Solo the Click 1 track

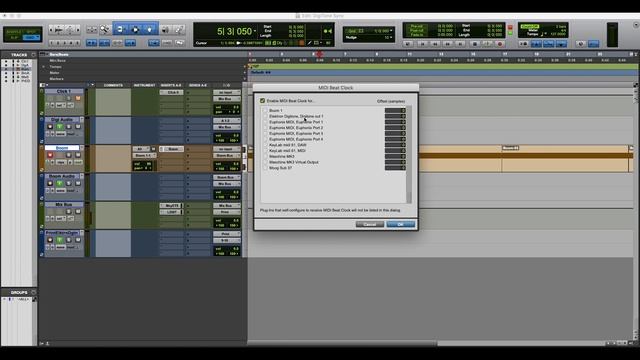point(69,98)
